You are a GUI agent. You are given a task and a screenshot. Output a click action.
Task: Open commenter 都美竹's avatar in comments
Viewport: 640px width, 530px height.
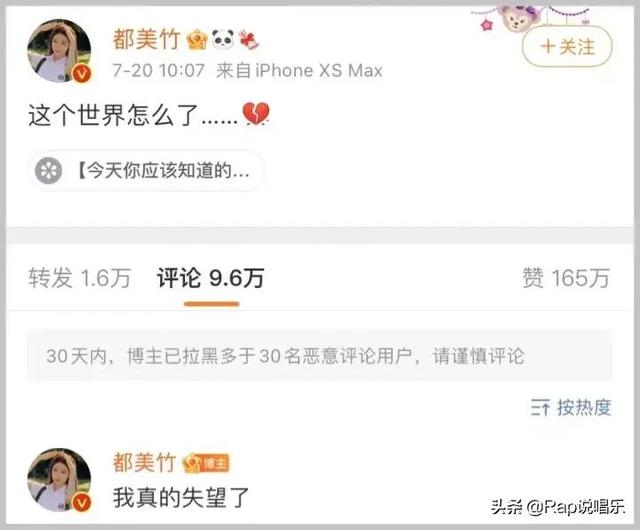click(x=59, y=480)
